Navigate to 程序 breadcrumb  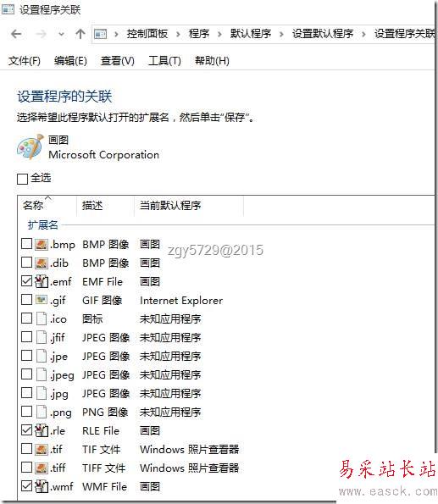point(199,34)
